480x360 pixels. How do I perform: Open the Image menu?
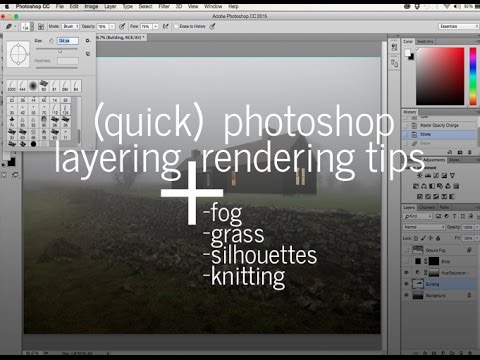coord(91,6)
